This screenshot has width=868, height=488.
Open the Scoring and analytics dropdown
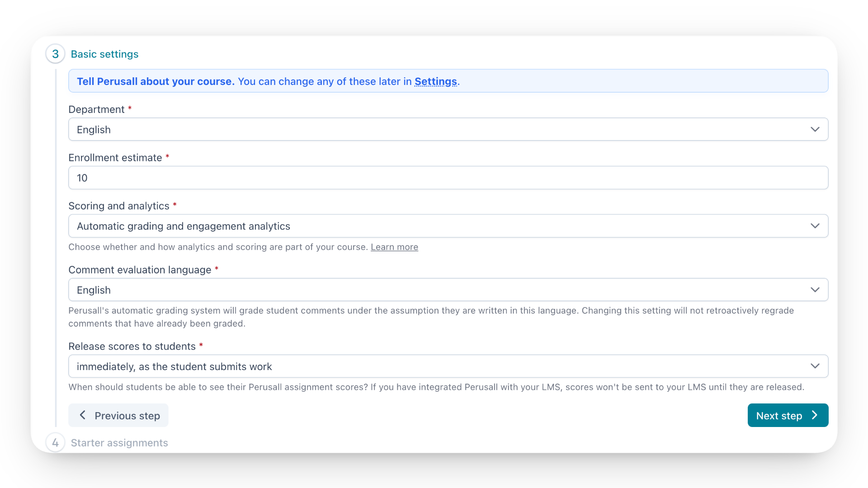coord(448,226)
